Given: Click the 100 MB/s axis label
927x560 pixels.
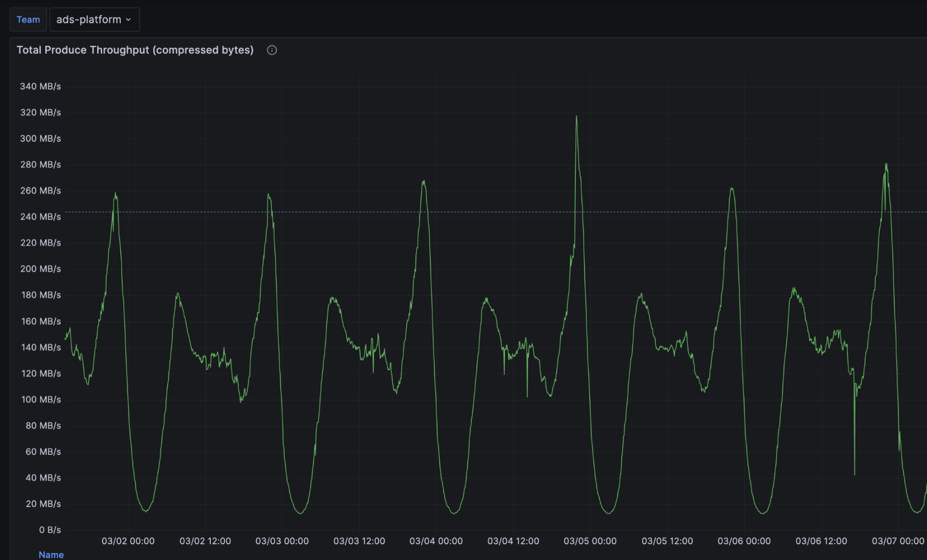Looking at the screenshot, I should coord(41,400).
